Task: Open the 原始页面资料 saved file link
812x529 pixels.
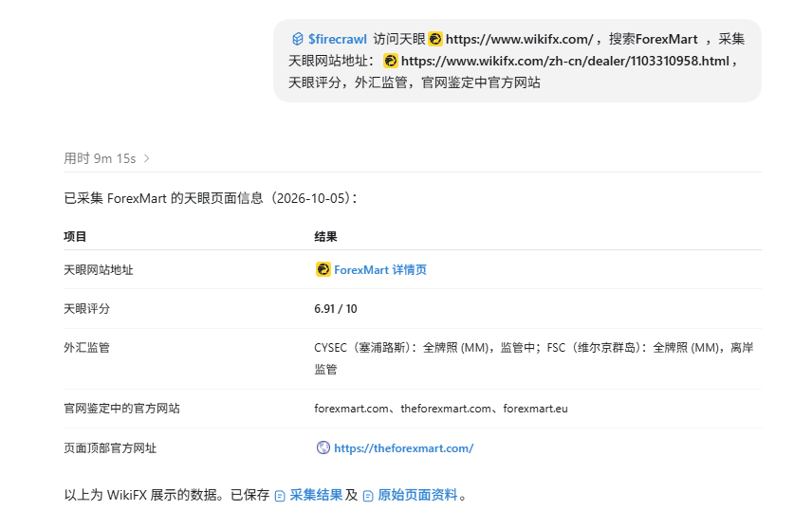Action: 417,496
